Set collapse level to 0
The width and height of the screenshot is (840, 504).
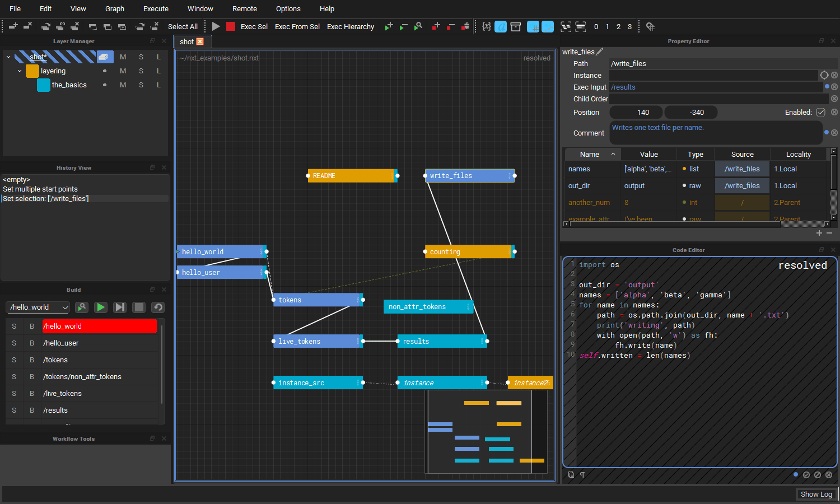coord(596,26)
